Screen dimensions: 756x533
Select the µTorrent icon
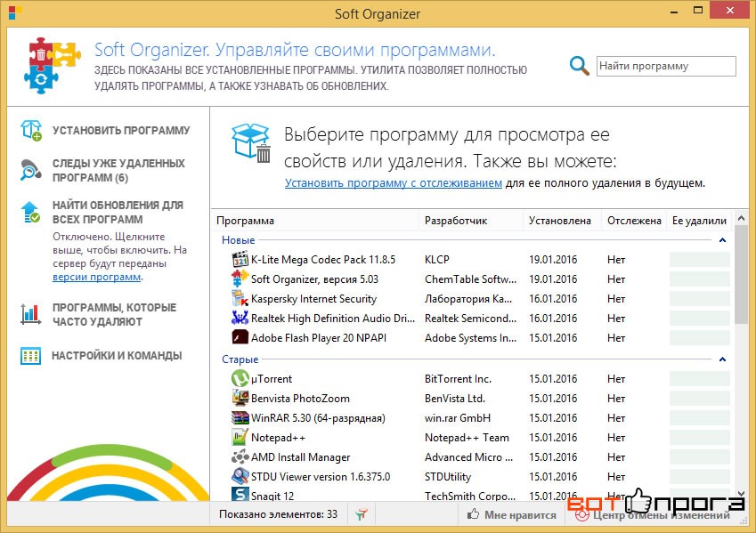[240, 379]
